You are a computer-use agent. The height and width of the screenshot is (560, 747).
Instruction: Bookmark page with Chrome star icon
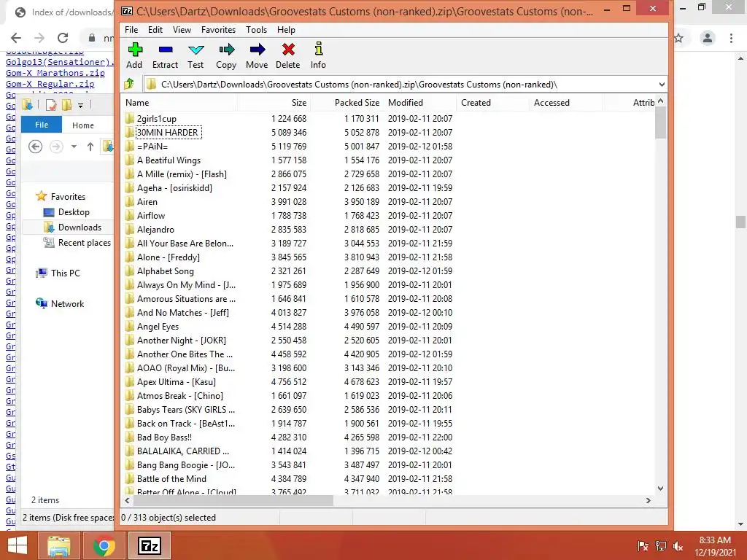(x=679, y=38)
